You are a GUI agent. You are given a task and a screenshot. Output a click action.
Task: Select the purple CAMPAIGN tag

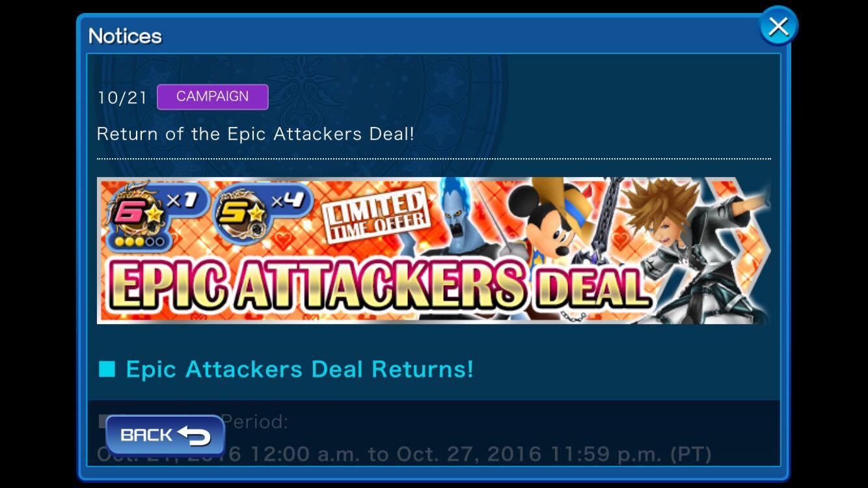[213, 96]
